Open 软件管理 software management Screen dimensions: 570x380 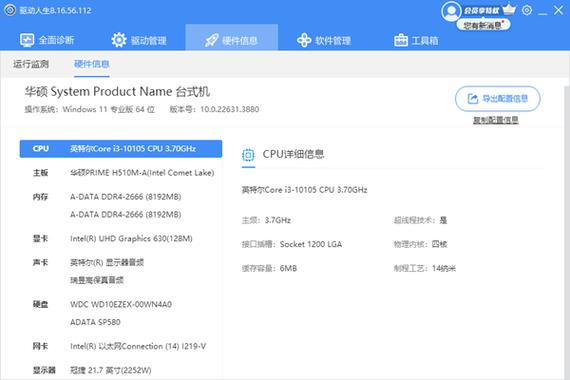click(x=324, y=40)
